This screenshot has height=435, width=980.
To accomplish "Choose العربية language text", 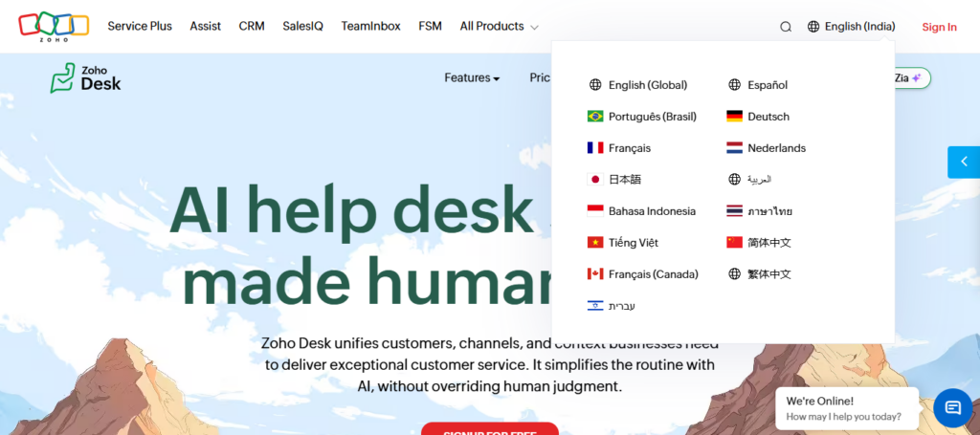I will (759, 180).
